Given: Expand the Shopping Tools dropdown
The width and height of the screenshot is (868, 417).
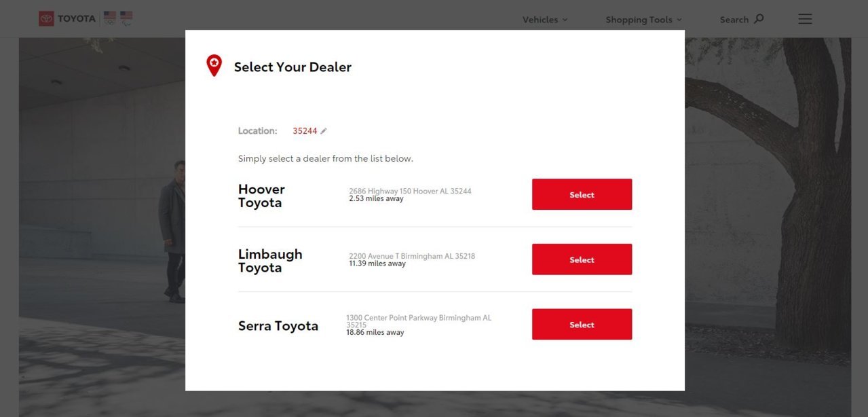Looking at the screenshot, I should click(644, 20).
